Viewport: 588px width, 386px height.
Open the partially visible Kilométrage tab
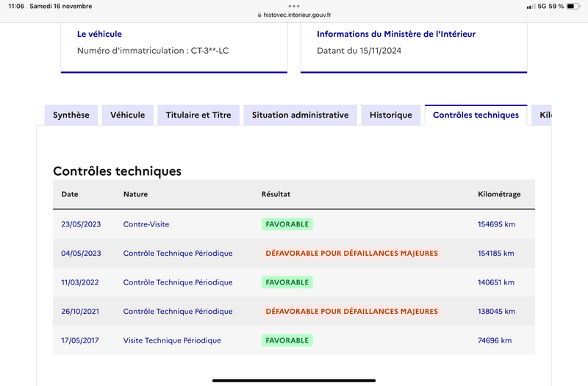[542, 115]
